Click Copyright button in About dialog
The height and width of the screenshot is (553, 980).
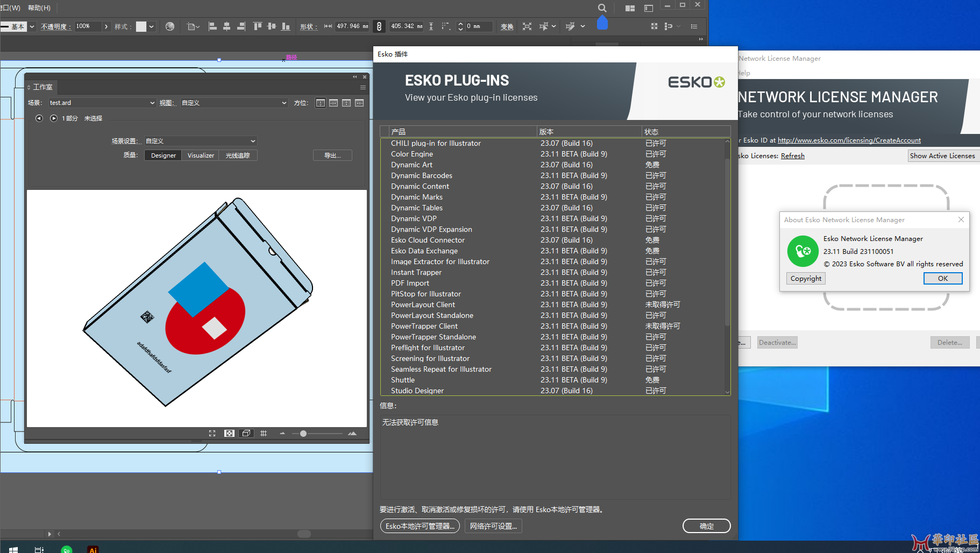806,278
